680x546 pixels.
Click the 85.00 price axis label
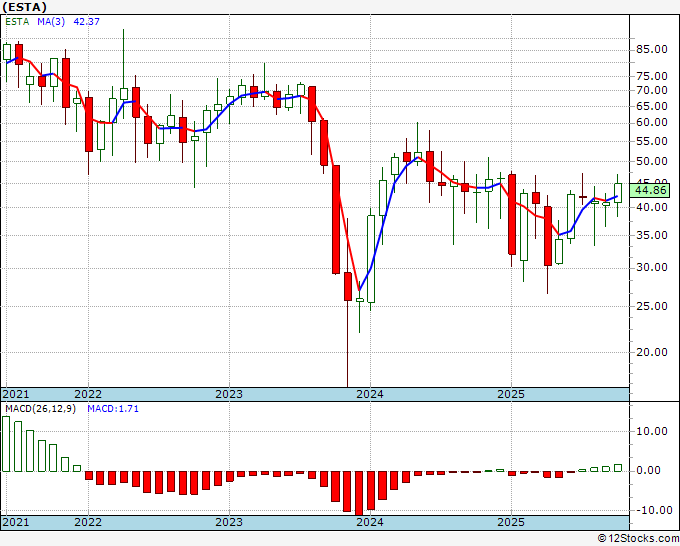pyautogui.click(x=651, y=49)
